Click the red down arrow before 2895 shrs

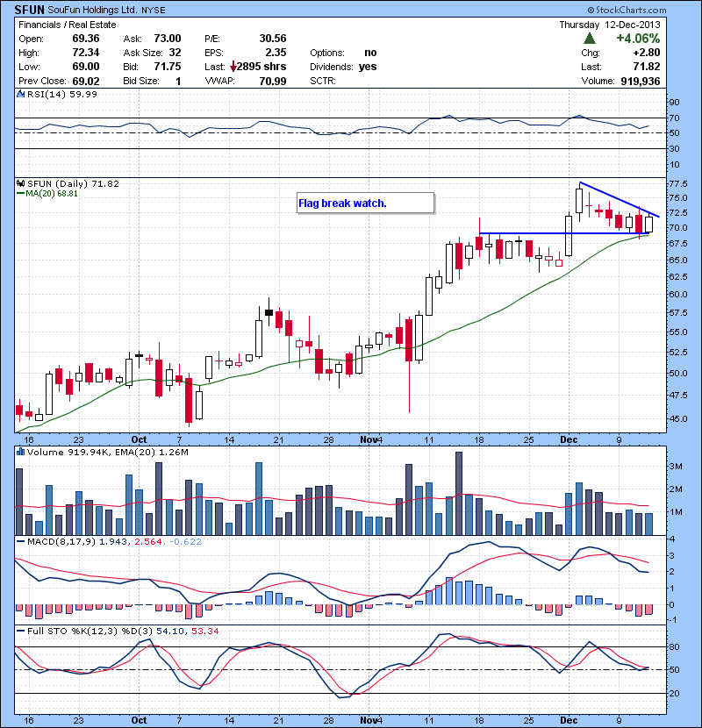coord(233,68)
